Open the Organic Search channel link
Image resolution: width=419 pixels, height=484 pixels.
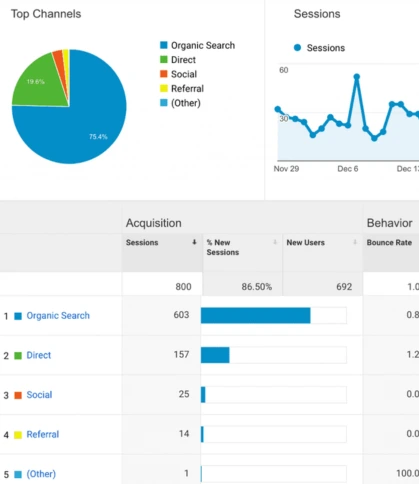[x=58, y=315]
